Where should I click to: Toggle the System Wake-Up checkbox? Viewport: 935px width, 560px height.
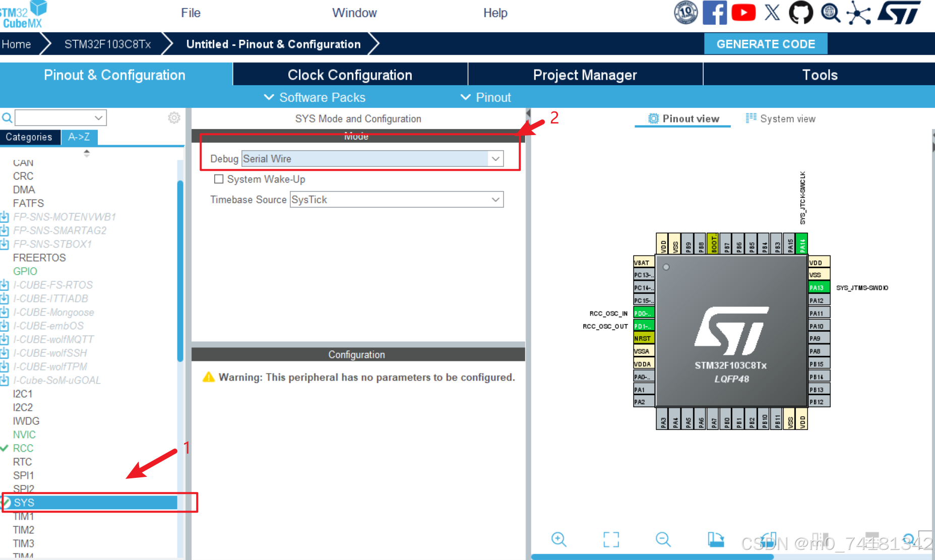click(x=219, y=179)
